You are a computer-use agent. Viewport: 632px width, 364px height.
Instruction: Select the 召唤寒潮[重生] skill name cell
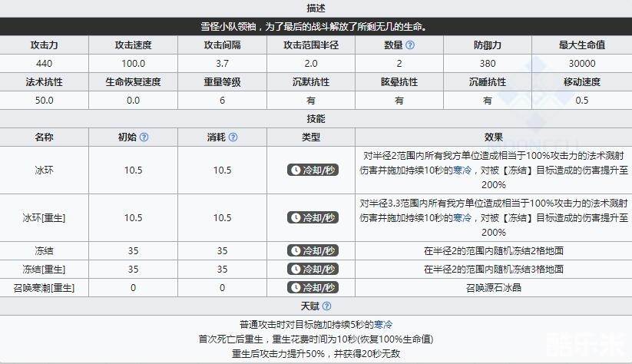(45, 288)
